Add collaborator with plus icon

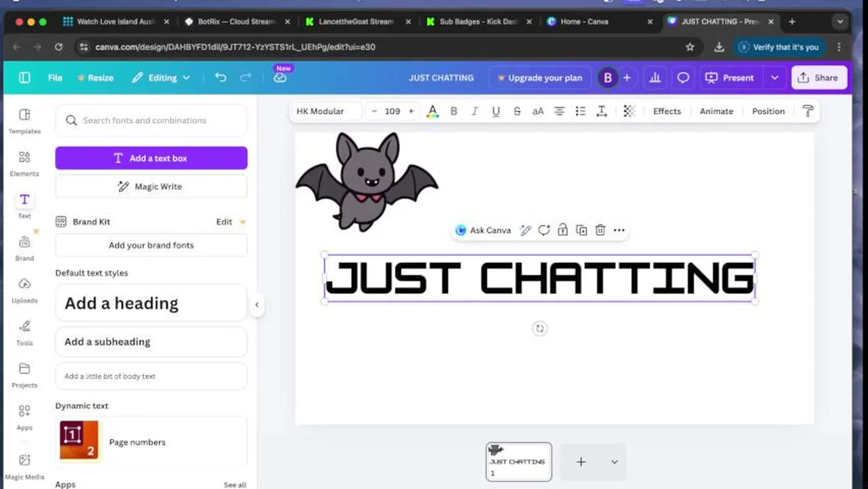click(x=627, y=77)
